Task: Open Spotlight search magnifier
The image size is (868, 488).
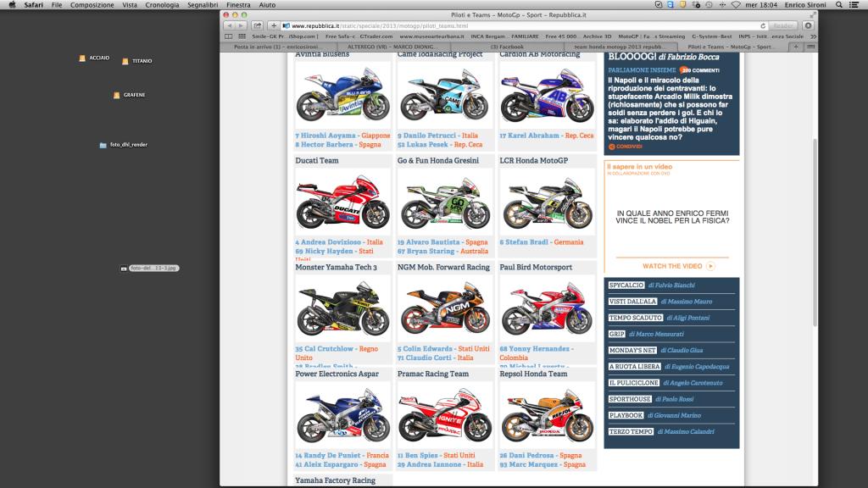Action: [x=839, y=4]
